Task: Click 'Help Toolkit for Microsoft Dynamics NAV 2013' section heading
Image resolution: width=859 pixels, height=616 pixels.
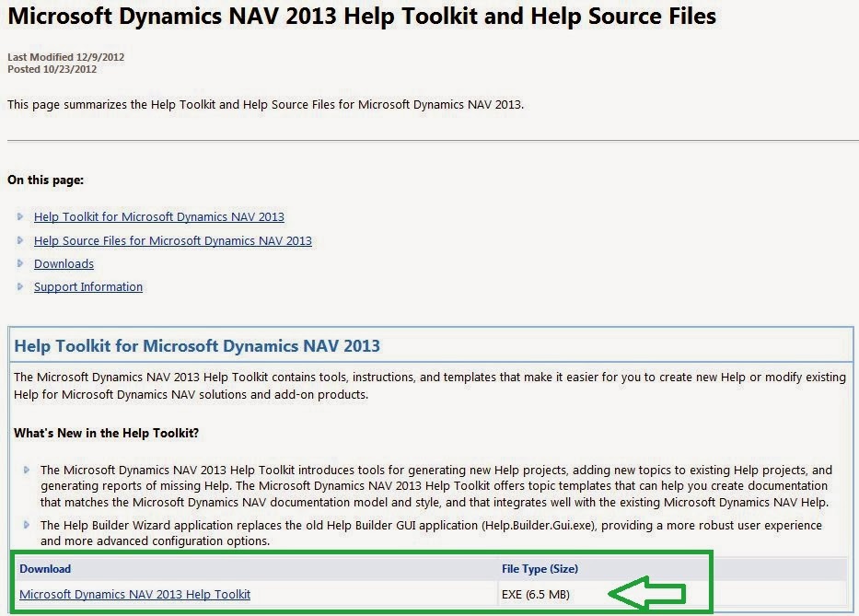Action: 197,346
